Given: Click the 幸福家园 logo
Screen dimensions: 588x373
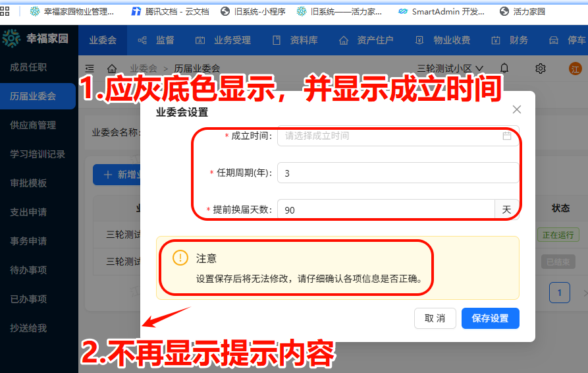Looking at the screenshot, I should (x=36, y=38).
